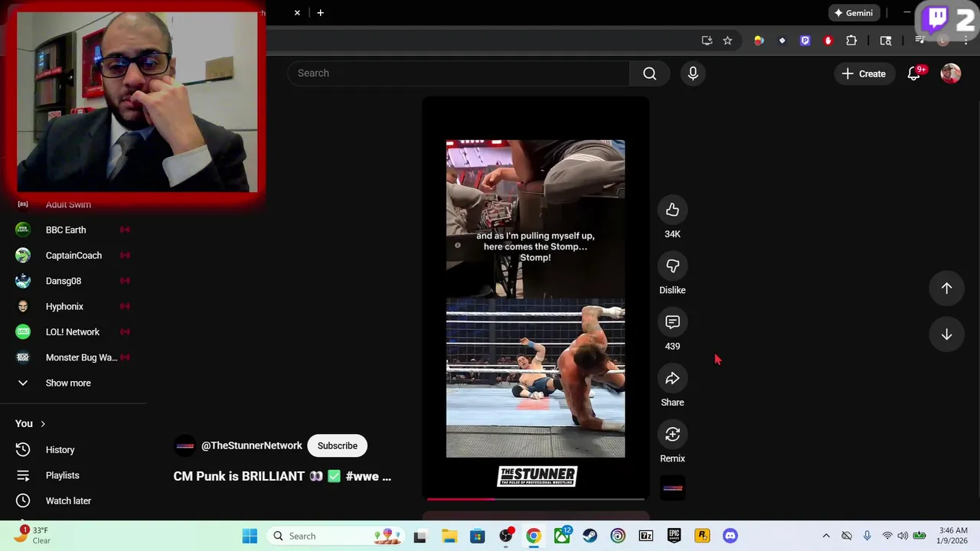Click the Chrome media control icon
The image size is (980, 551).
pyautogui.click(x=920, y=41)
